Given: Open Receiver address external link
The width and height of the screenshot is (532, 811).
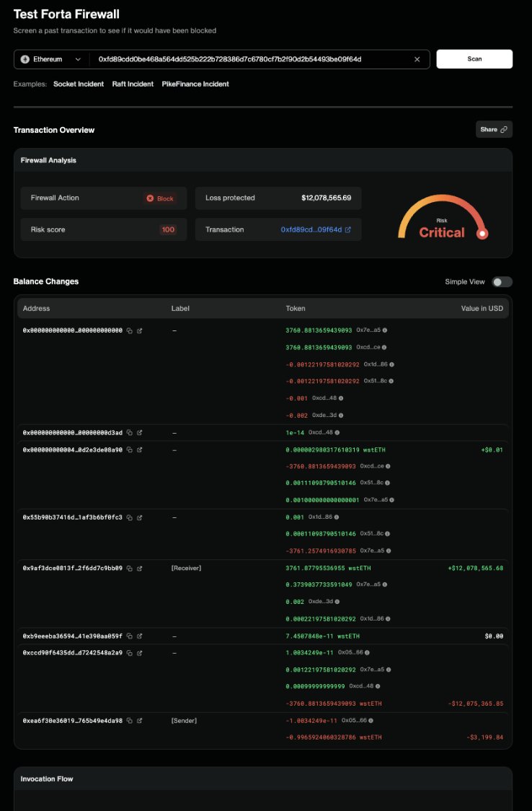Looking at the screenshot, I should (139, 569).
